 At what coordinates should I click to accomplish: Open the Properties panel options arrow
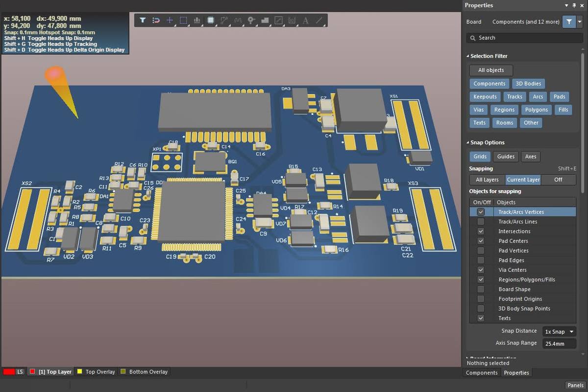click(x=566, y=5)
